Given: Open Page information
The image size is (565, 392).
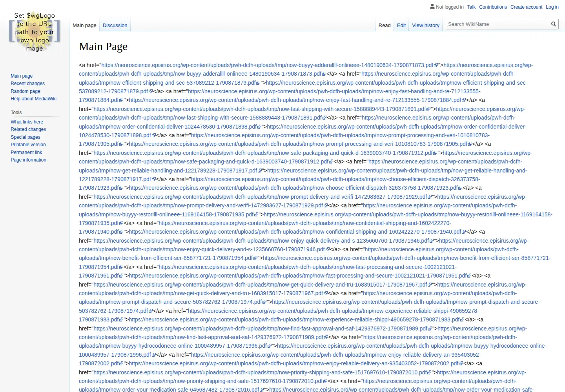Looking at the screenshot, I should coord(28,160).
